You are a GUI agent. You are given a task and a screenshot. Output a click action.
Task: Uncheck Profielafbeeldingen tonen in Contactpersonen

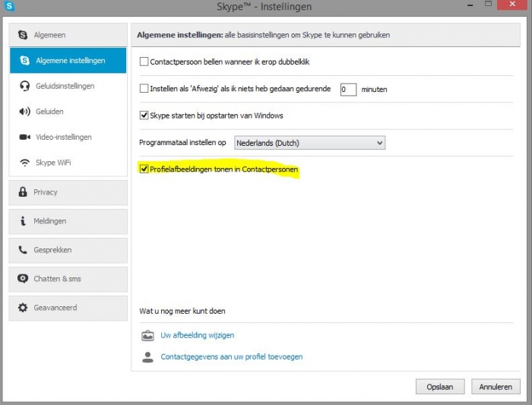144,169
